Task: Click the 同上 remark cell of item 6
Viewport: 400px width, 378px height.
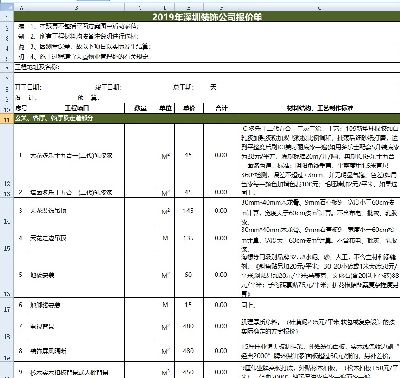Action: 248,305
